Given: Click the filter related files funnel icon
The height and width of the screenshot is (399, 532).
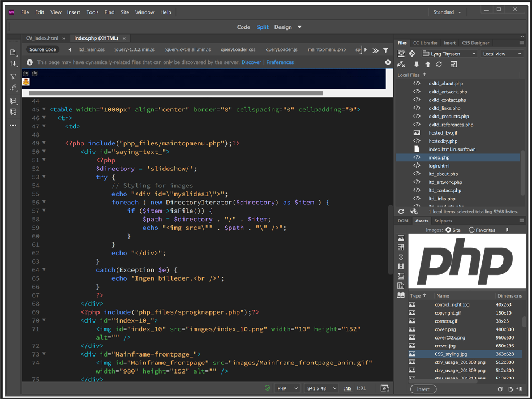Looking at the screenshot, I should 385,50.
